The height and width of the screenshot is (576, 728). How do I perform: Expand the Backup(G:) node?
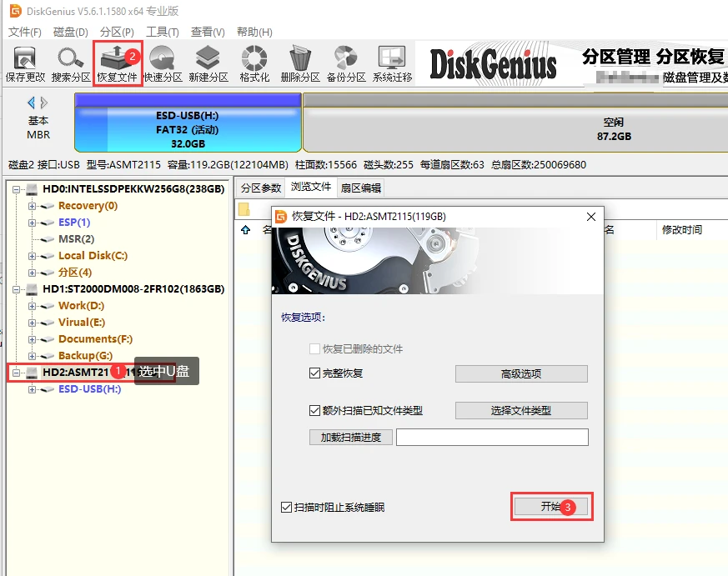tap(32, 357)
